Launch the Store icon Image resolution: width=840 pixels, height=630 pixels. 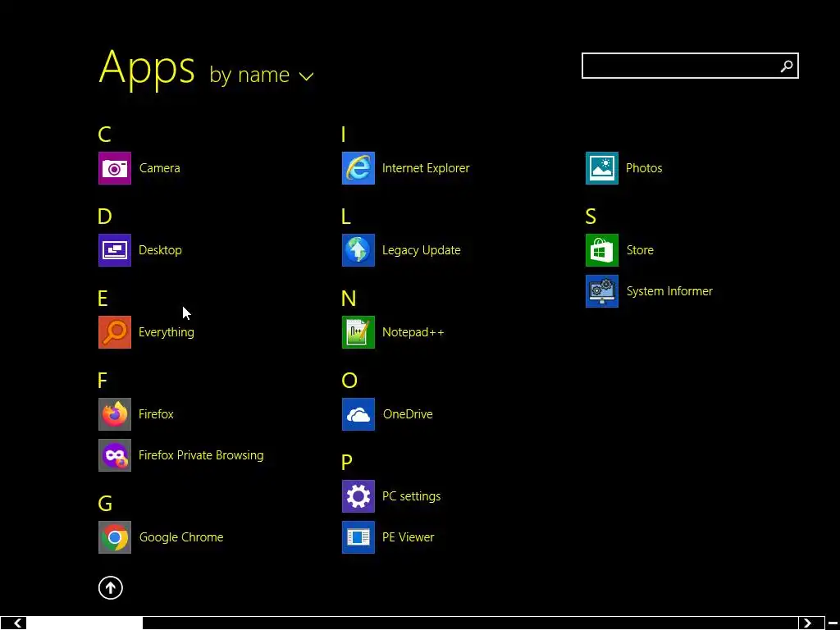(602, 250)
